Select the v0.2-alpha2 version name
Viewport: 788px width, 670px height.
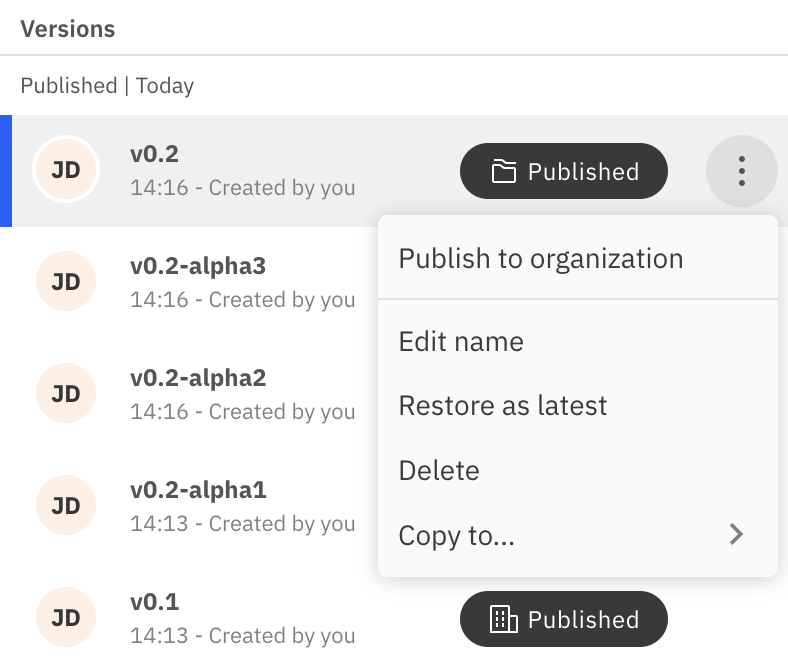198,379
